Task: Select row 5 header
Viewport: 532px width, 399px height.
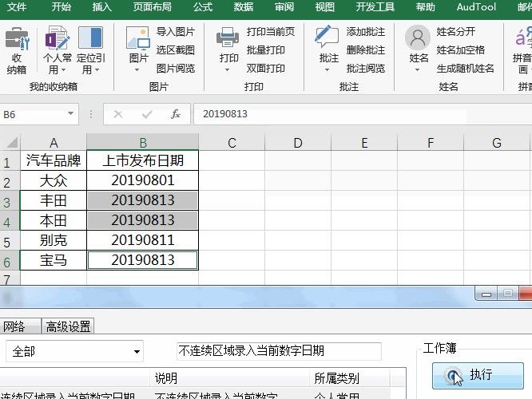Action: 10,241
